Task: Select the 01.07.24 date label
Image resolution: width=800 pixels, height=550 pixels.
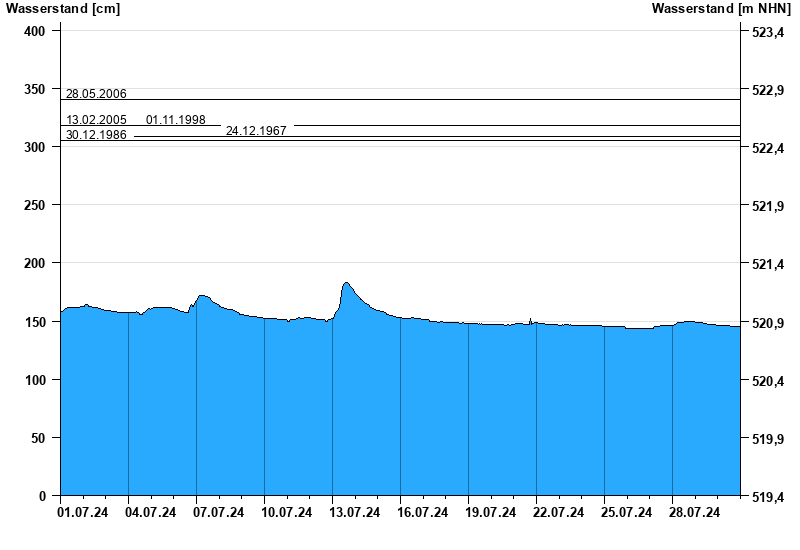Action: pyautogui.click(x=83, y=513)
